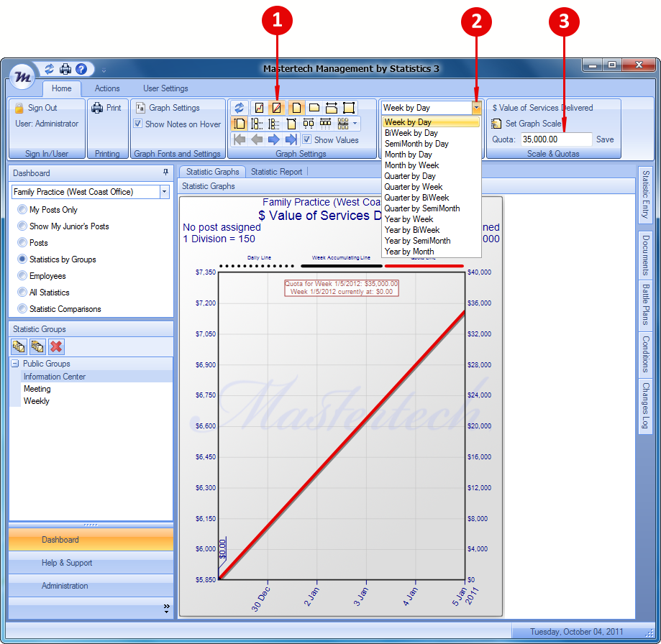Pin the Dashboard panel with pushpin icon
The width and height of the screenshot is (661, 644).
tap(165, 172)
